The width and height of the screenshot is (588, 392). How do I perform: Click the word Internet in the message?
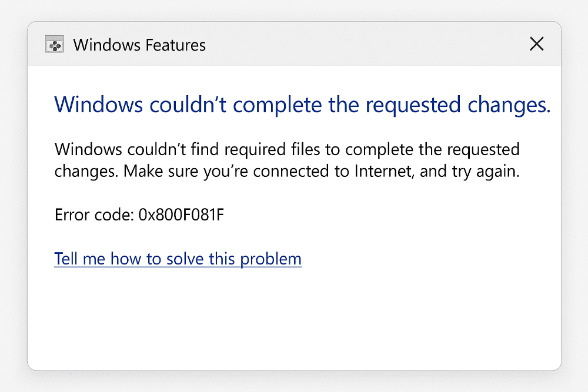pos(378,171)
